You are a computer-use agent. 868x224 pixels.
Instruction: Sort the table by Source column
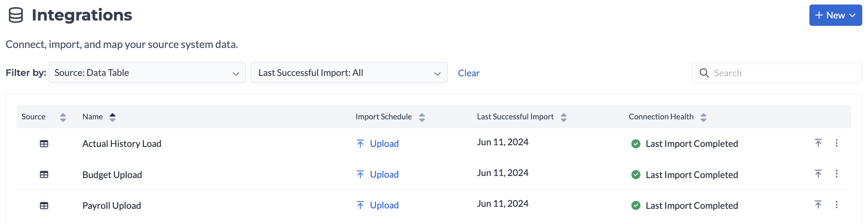click(x=63, y=117)
